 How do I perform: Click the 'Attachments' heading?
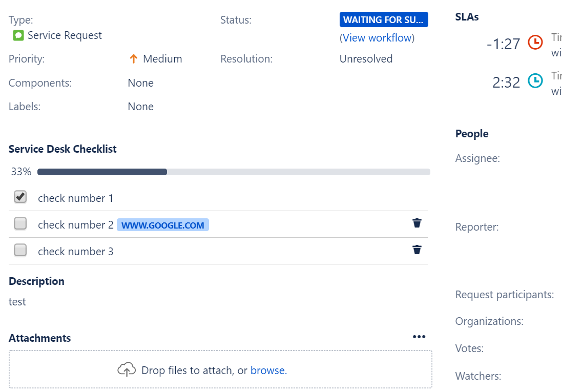(x=39, y=338)
